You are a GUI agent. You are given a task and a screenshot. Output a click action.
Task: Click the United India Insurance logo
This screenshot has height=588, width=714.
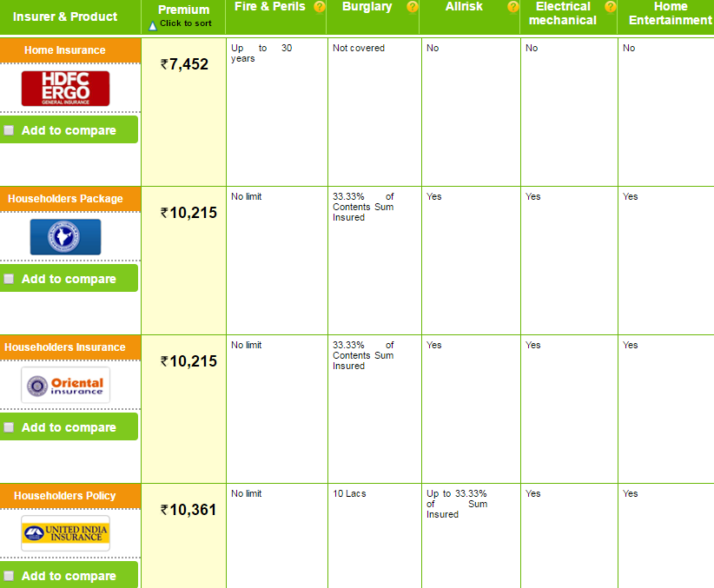(65, 533)
